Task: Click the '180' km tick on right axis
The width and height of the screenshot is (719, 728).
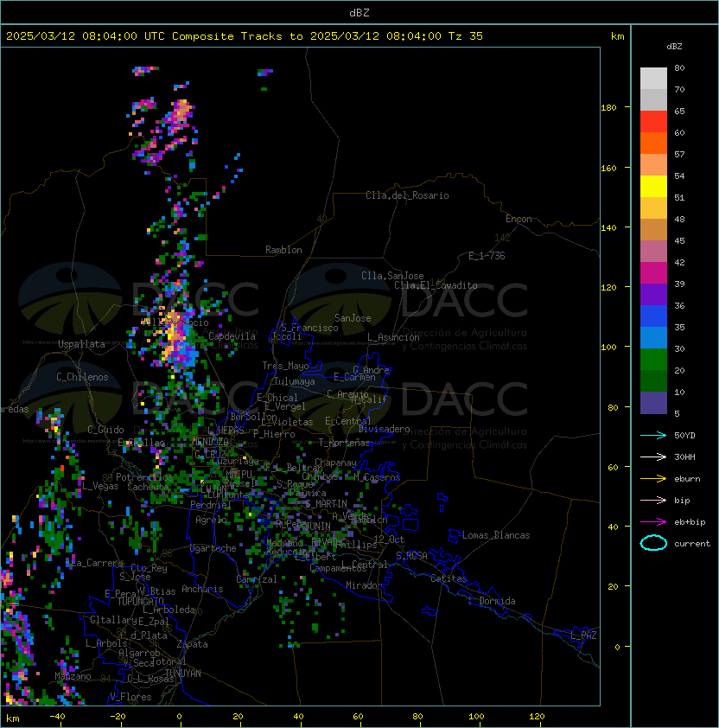Action: click(x=608, y=107)
